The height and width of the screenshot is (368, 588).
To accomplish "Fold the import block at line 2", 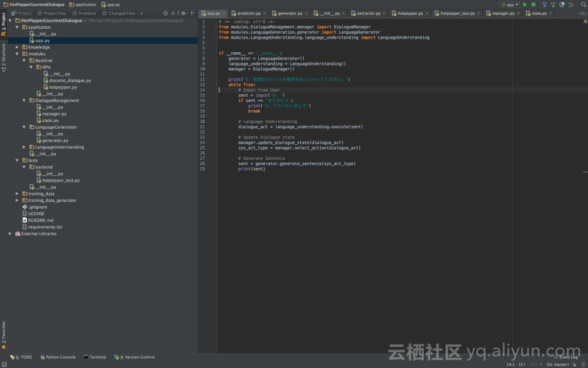I will [216, 27].
